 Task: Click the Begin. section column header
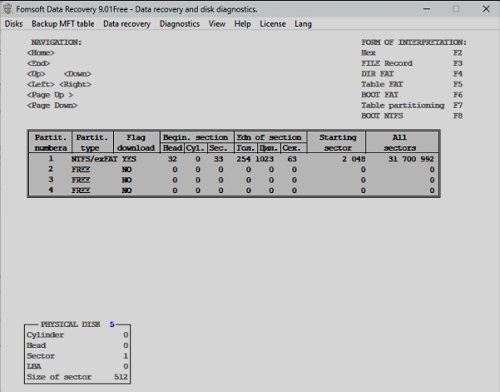pyautogui.click(x=196, y=137)
